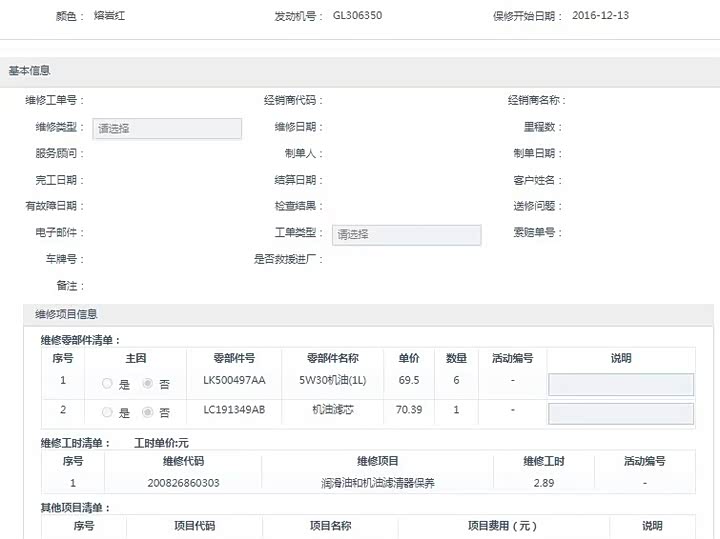720x539 pixels.
Task: Click the 零部件名称 column header
Action: pos(332,358)
